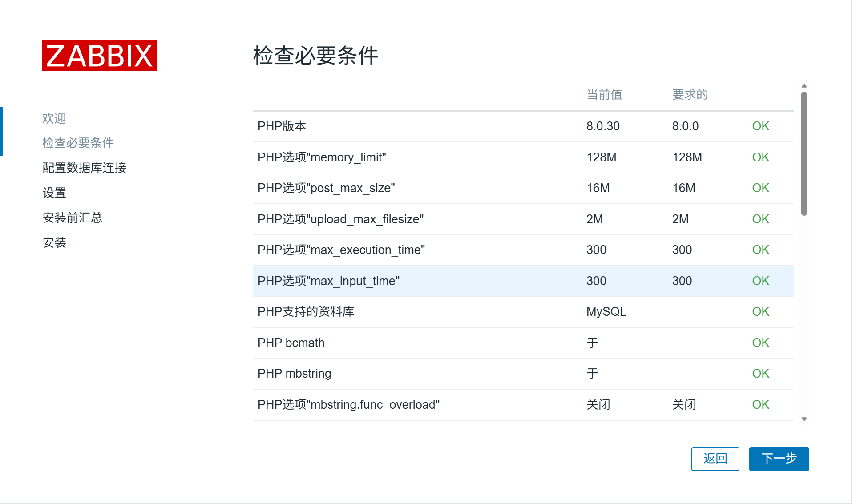Click the 返回 button

tap(715, 459)
